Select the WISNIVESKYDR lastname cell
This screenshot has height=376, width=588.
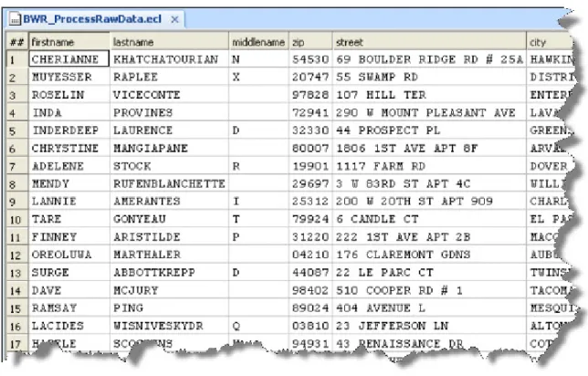(170, 326)
